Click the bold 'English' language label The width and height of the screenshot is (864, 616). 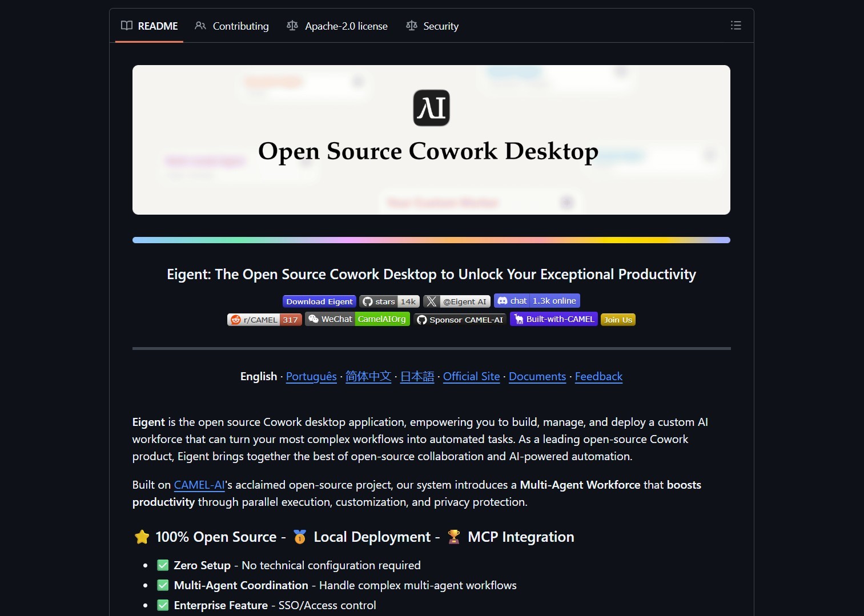(259, 377)
